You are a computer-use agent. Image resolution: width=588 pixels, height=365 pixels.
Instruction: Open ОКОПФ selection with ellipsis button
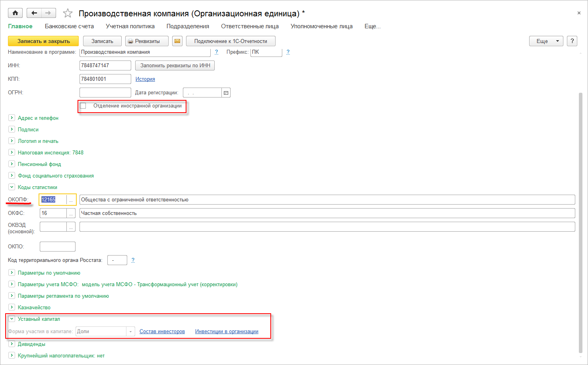click(x=71, y=200)
